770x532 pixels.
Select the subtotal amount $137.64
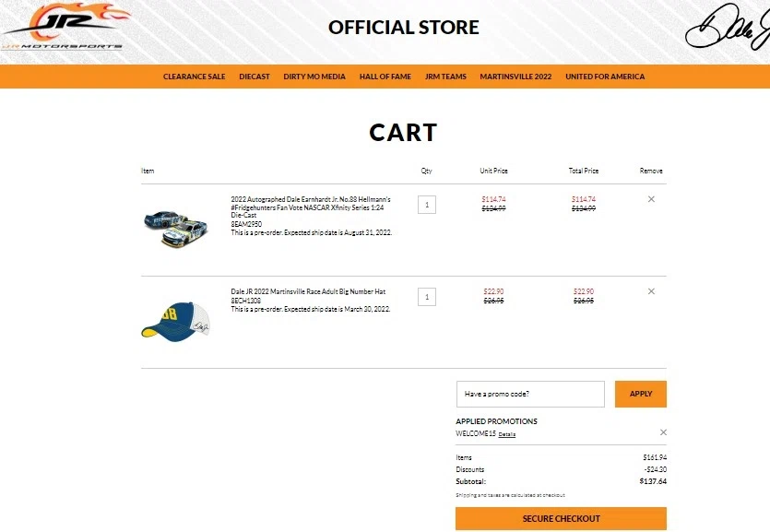coord(653,481)
